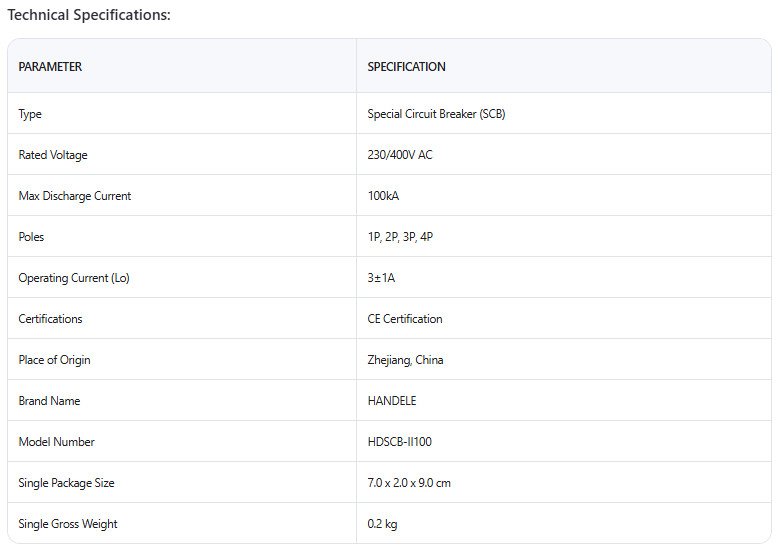Select the 1P, 2P, 3P, 4P value

pos(400,237)
